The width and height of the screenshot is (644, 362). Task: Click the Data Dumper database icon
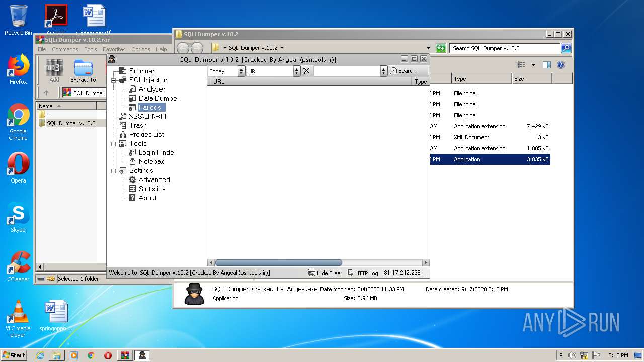point(132,98)
